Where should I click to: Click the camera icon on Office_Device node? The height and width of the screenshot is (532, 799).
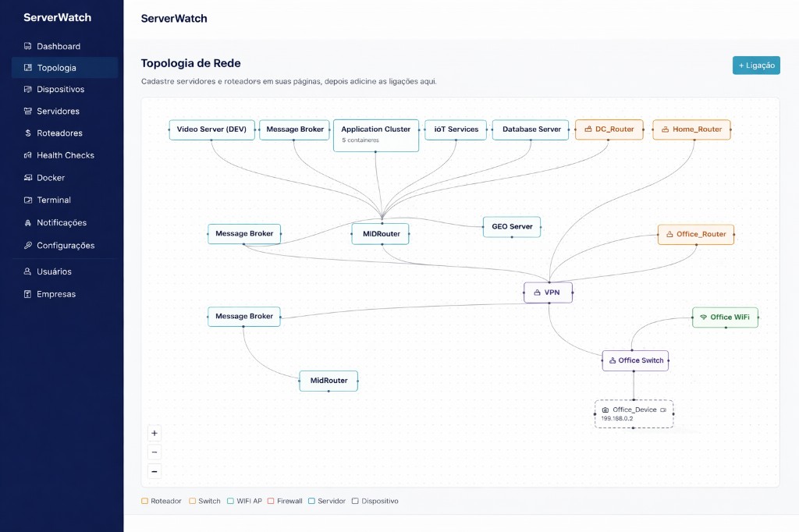point(605,410)
